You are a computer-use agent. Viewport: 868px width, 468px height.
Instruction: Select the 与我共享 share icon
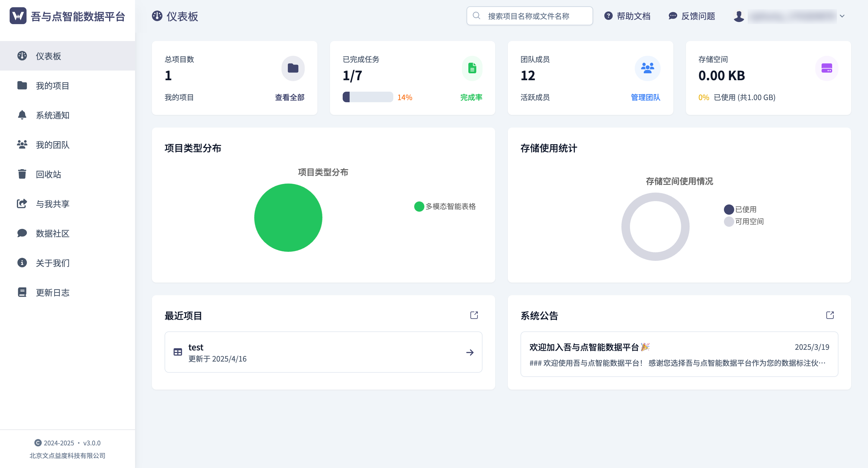(x=22, y=204)
